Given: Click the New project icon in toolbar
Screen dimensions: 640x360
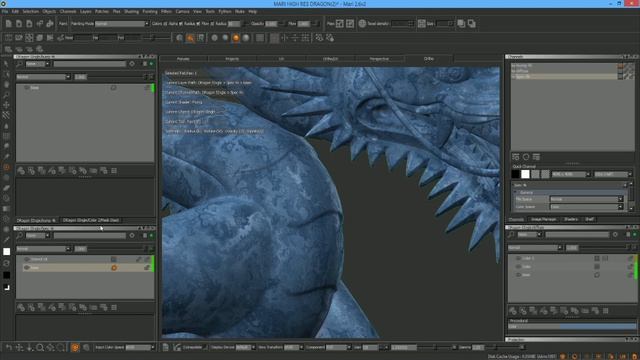Looking at the screenshot, I should coord(9,24).
